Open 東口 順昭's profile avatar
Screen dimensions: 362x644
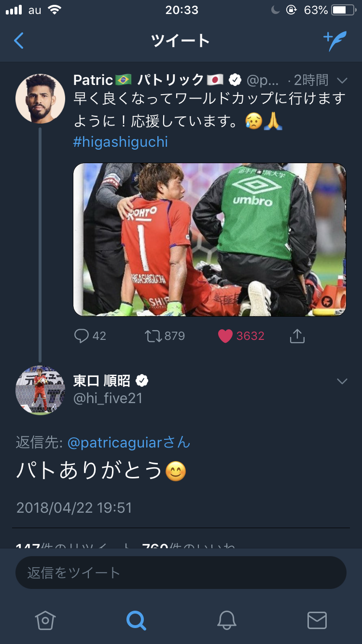pos(41,390)
